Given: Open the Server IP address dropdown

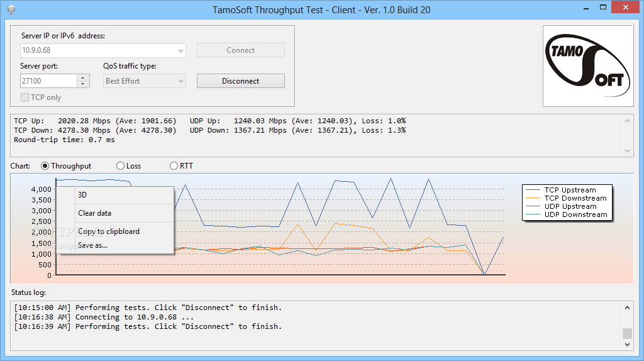Looking at the screenshot, I should [x=180, y=50].
